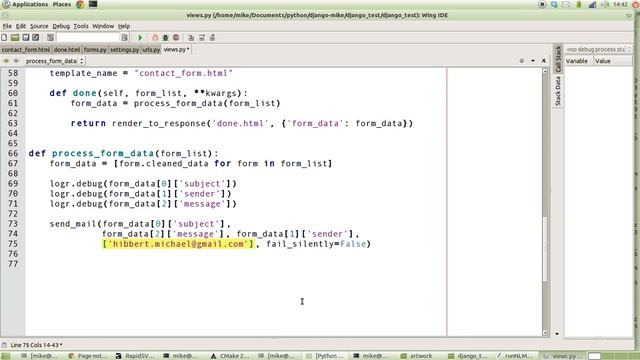Image resolution: width=640 pixels, height=360 pixels.
Task: Click the network signal icon in the system tray
Action: pos(592,4)
